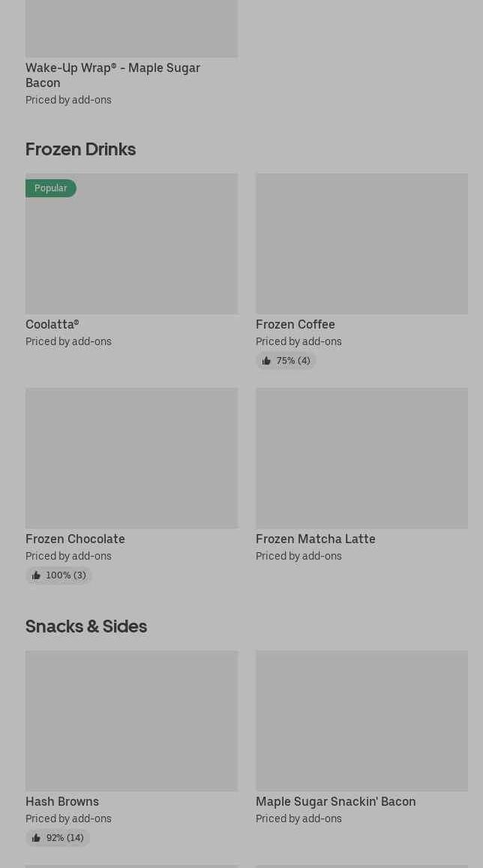Choose the Hash Browns item name
This screenshot has height=868, width=483.
pos(62,801)
